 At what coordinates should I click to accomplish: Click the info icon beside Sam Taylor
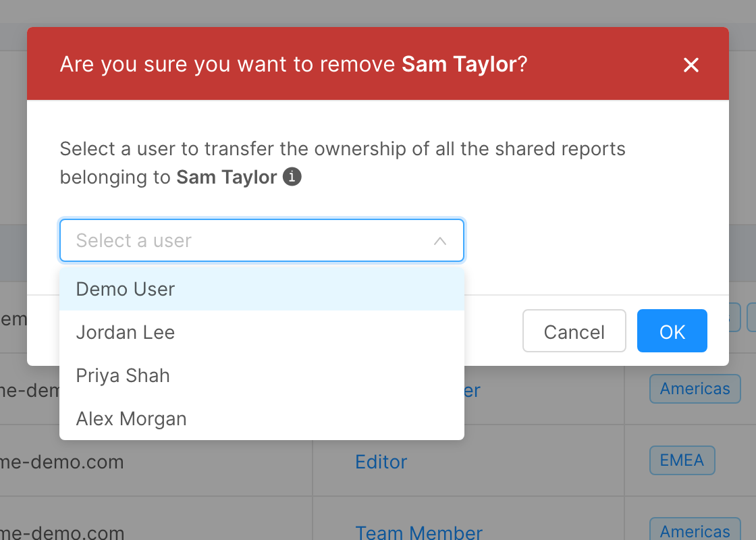click(x=292, y=176)
